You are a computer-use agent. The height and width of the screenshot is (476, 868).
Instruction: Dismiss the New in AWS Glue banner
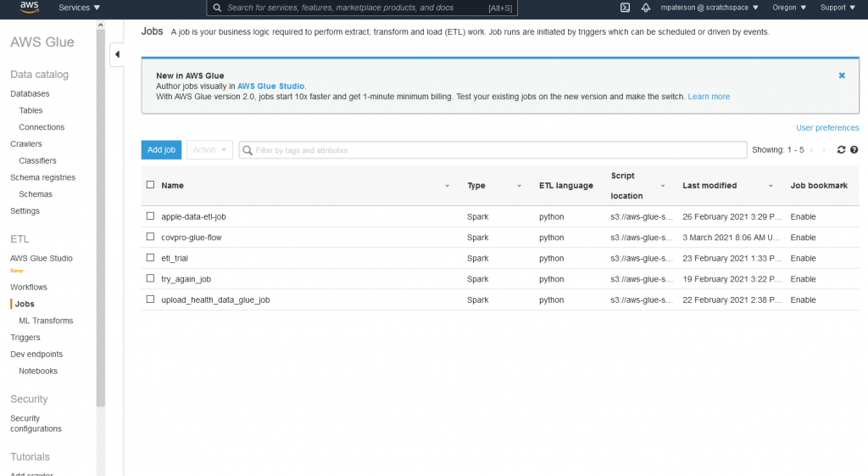click(842, 76)
